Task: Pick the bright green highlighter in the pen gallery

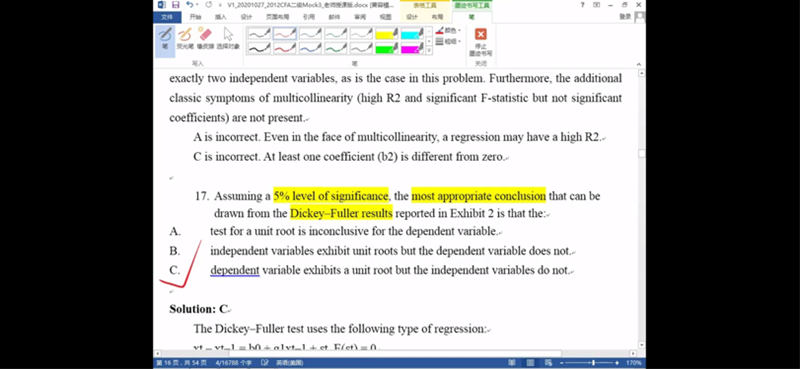Action: [x=387, y=48]
